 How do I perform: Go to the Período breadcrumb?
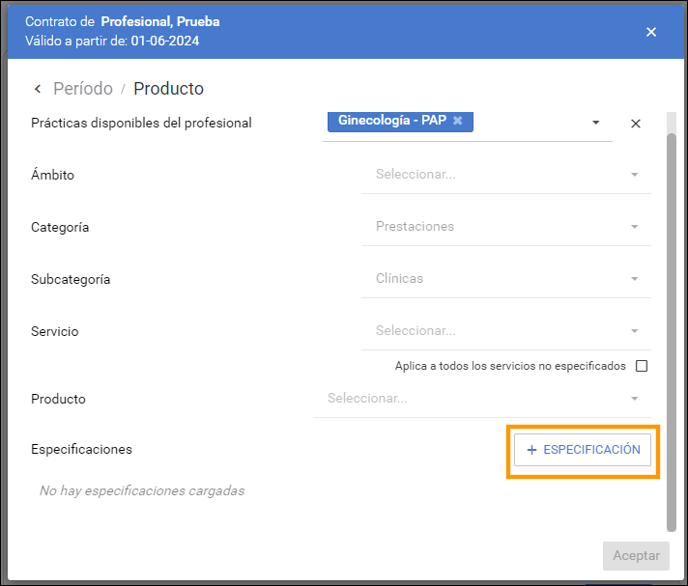(x=83, y=89)
